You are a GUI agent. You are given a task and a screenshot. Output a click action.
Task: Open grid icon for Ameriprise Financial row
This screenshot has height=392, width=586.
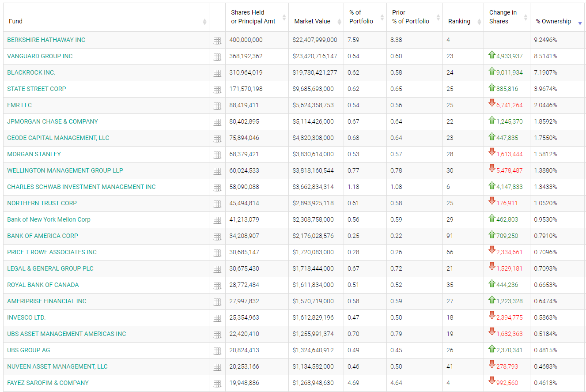[x=217, y=302]
